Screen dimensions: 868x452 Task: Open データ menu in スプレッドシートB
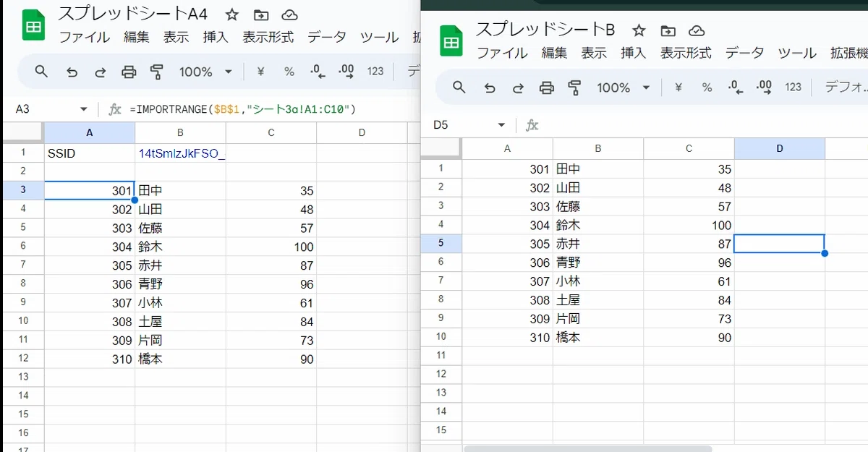coord(744,53)
